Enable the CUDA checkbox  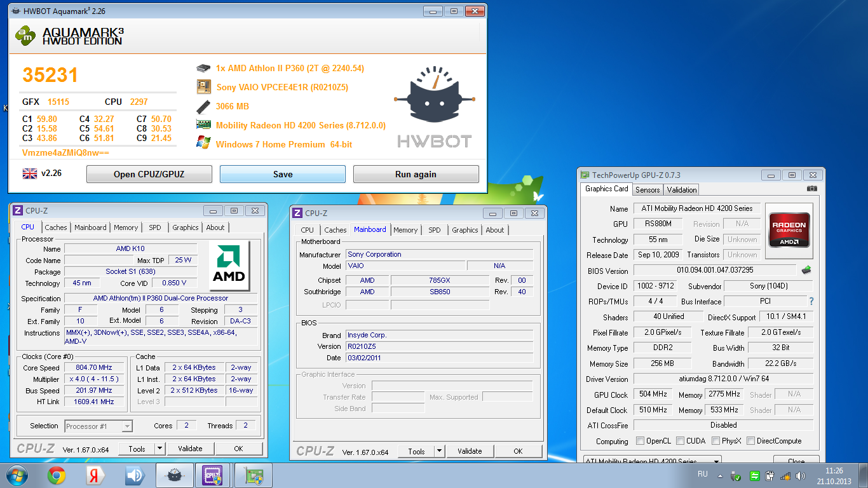point(681,440)
